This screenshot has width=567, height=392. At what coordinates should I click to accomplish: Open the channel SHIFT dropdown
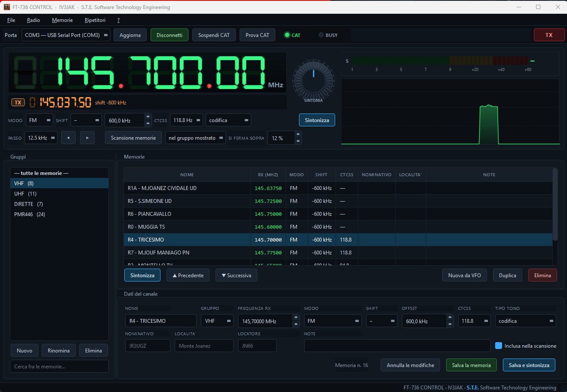pos(382,321)
